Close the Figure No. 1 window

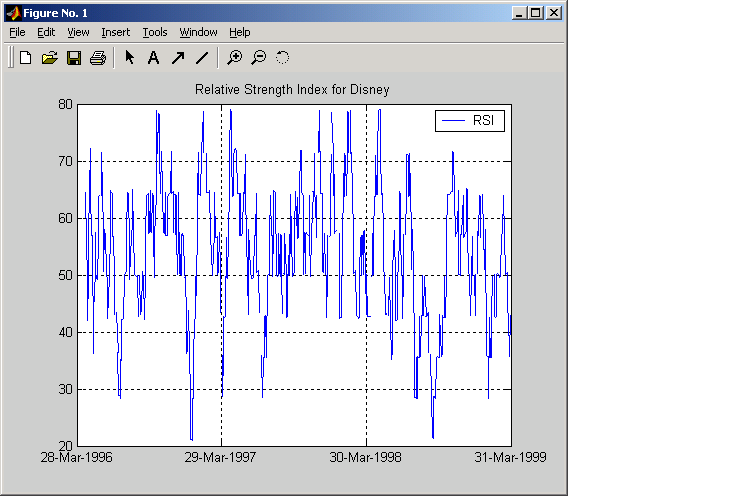[x=554, y=13]
